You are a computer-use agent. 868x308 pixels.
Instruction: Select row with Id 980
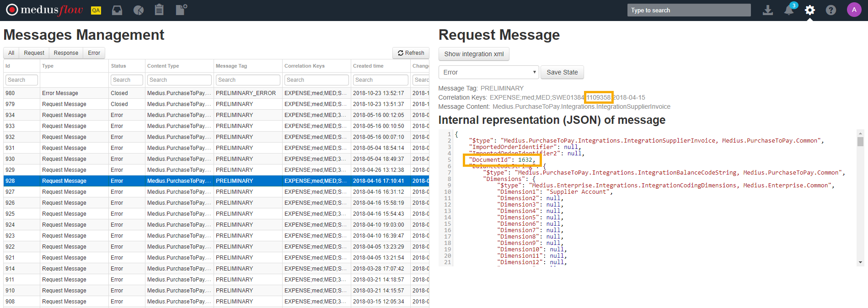[x=216, y=93]
